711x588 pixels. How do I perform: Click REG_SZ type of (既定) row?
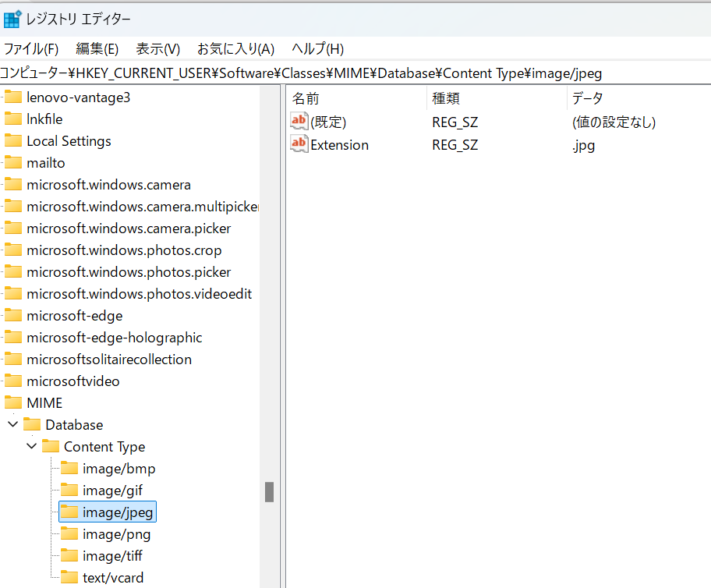point(455,122)
